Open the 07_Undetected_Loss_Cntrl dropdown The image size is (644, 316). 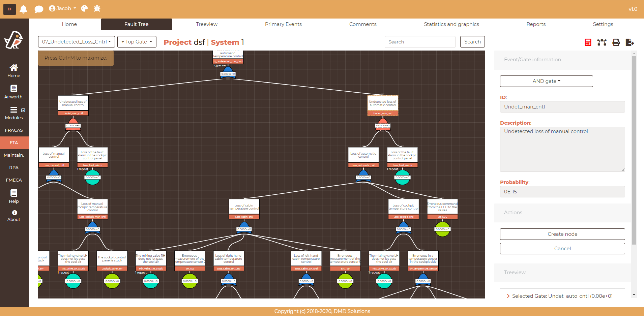point(77,42)
